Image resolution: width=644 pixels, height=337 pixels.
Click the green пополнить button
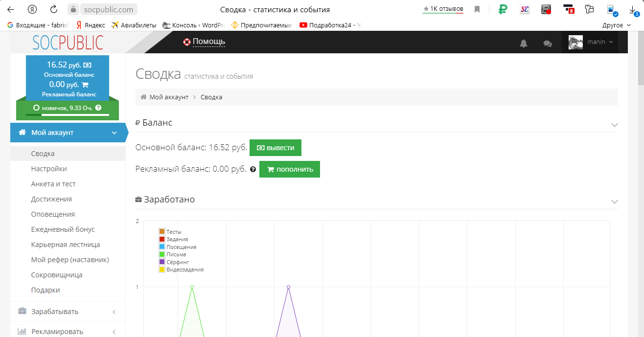coord(290,169)
